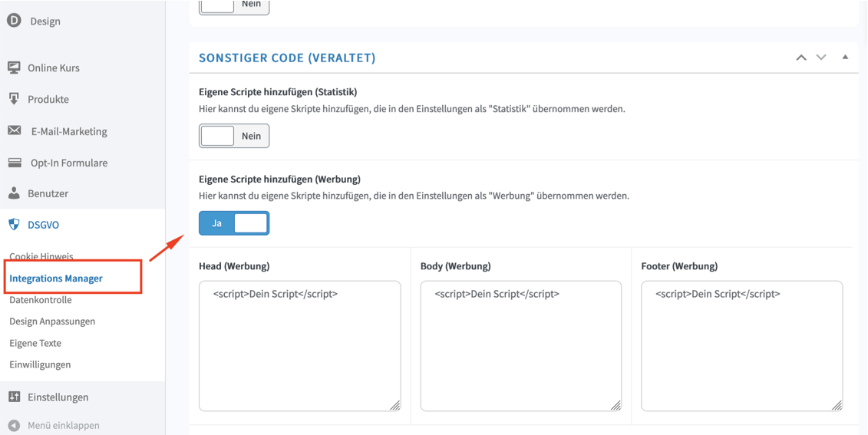Click the E-Mail-Marketing envelope icon

pos(15,130)
